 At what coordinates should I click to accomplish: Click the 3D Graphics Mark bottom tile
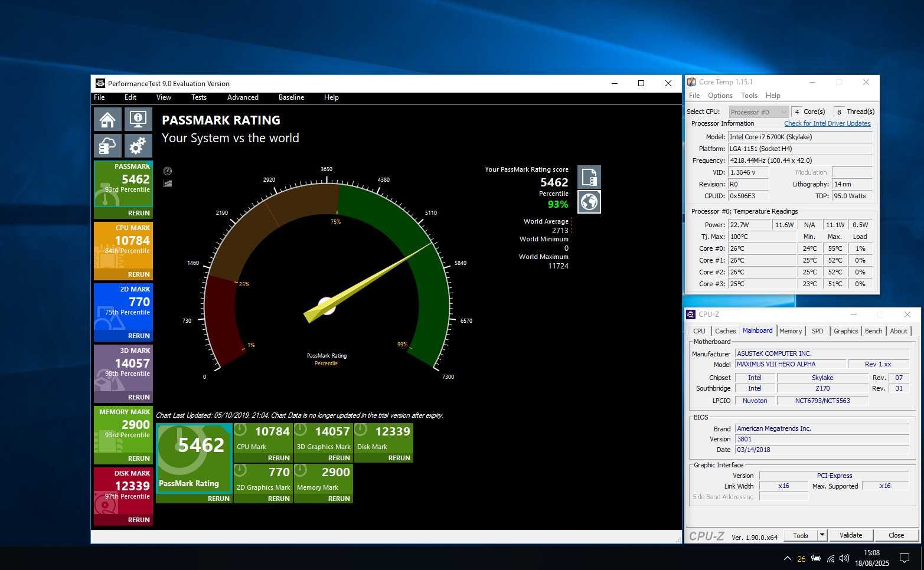click(324, 438)
